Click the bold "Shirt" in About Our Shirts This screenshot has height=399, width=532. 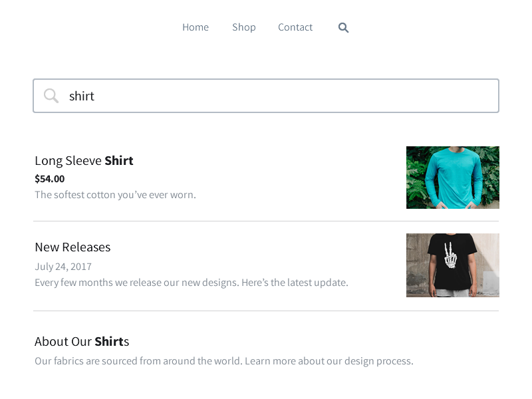(109, 341)
